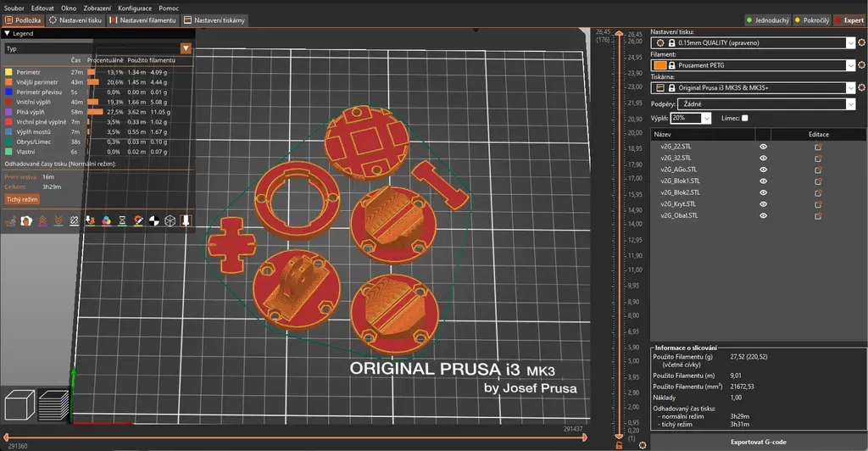Collapse the Legend panel triangle
Image resolution: width=868 pixels, height=451 pixels.
pyautogui.click(x=7, y=34)
